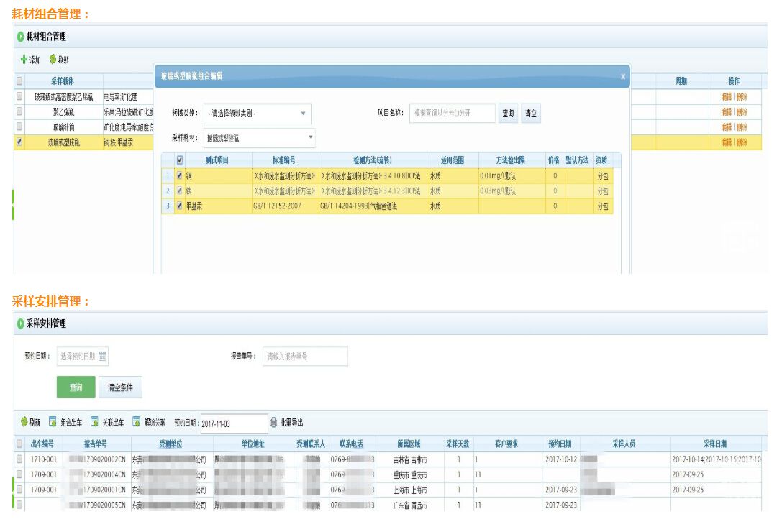Focus the 报告单号 input field

(x=305, y=356)
